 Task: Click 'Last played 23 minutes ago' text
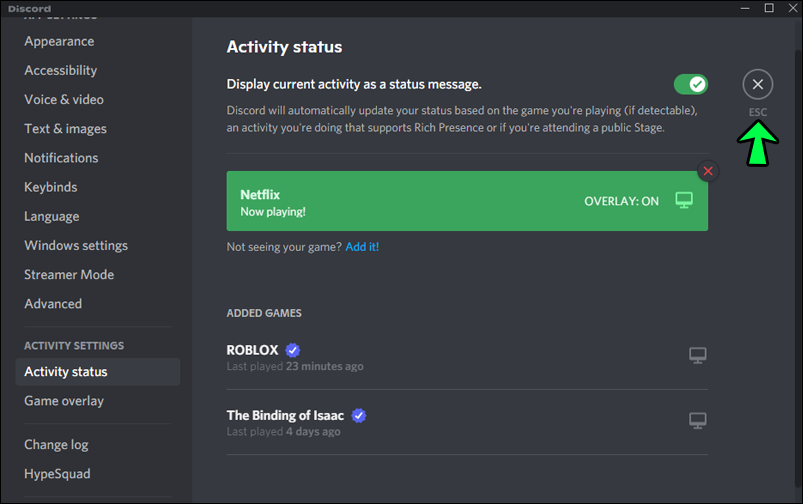[x=295, y=367]
